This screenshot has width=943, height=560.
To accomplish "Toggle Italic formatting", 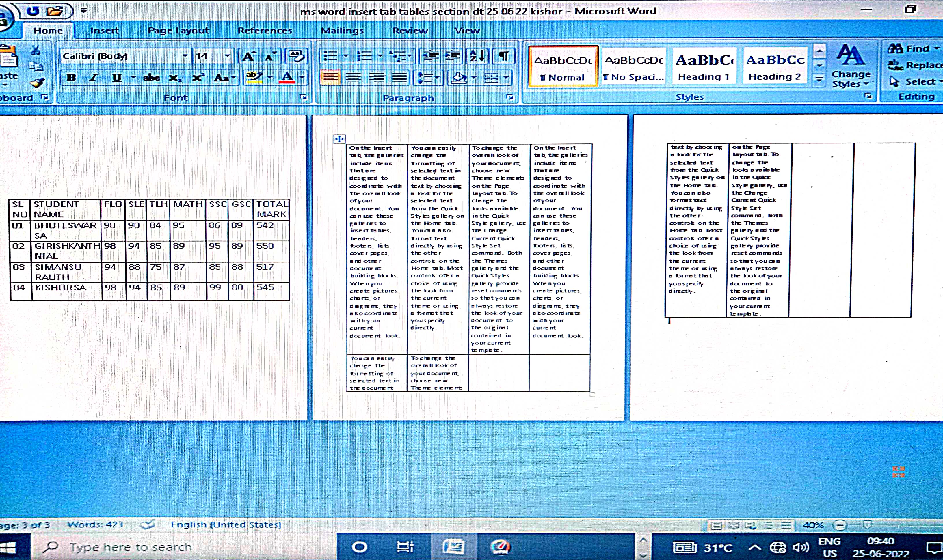I will coord(93,78).
